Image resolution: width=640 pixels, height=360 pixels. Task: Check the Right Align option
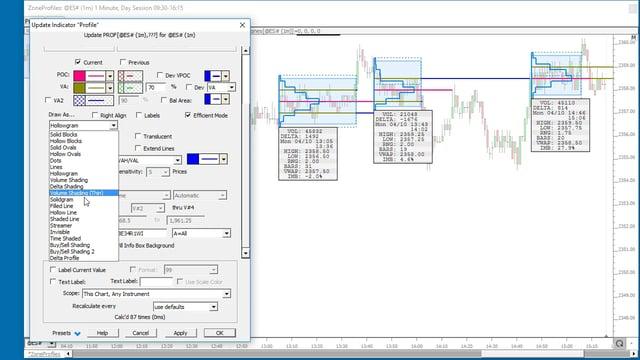95,116
